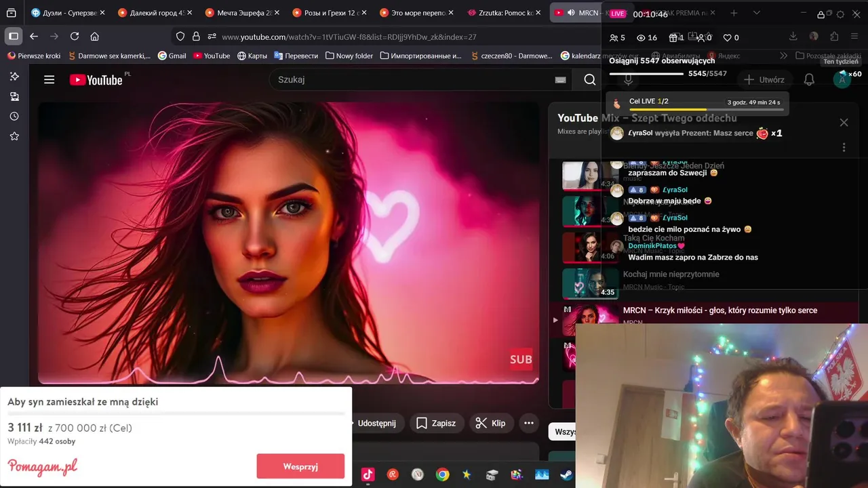Open the yellow star app in taskbar
Viewport: 868px width, 488px height.
pos(467,474)
